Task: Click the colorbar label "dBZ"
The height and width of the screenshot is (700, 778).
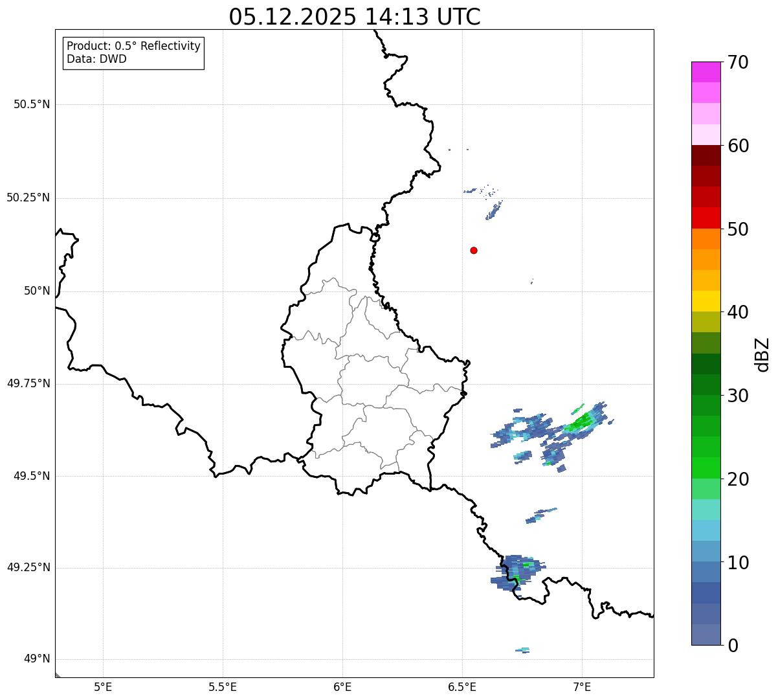Action: [x=762, y=354]
